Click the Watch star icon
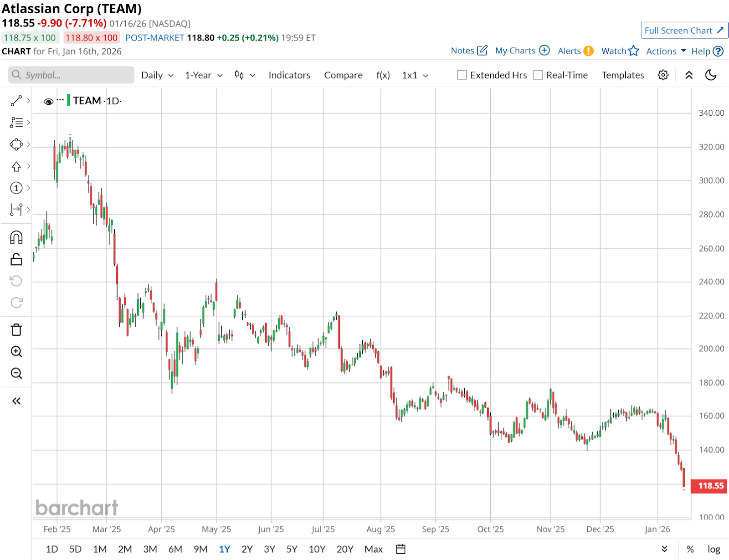This screenshot has width=729, height=560. pos(633,51)
